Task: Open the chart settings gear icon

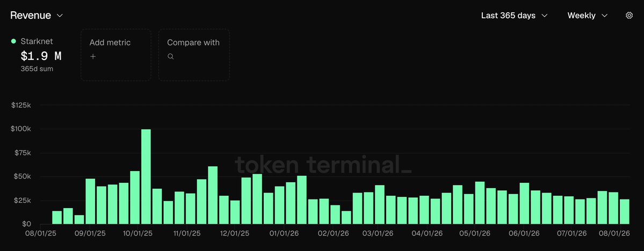Action: [629, 15]
